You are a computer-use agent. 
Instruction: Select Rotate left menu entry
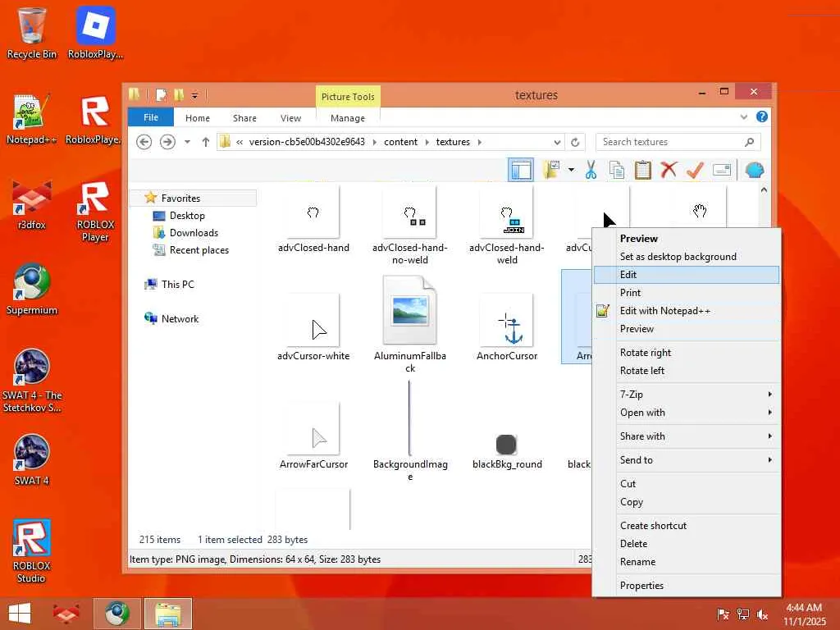(687, 371)
